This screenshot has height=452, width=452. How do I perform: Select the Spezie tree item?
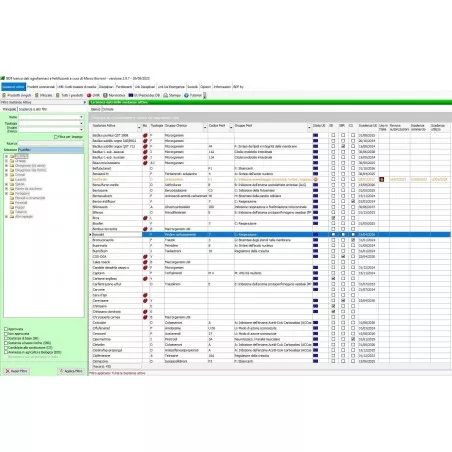pyautogui.click(x=20, y=184)
